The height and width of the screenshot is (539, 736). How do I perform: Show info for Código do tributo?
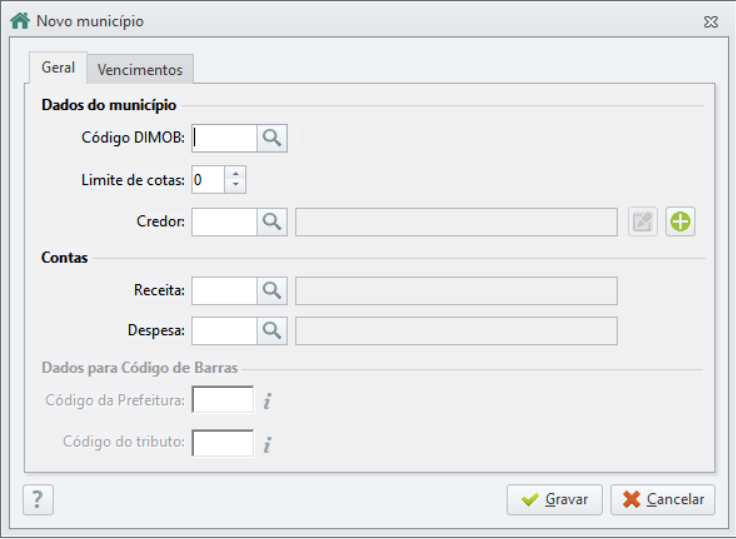(267, 444)
